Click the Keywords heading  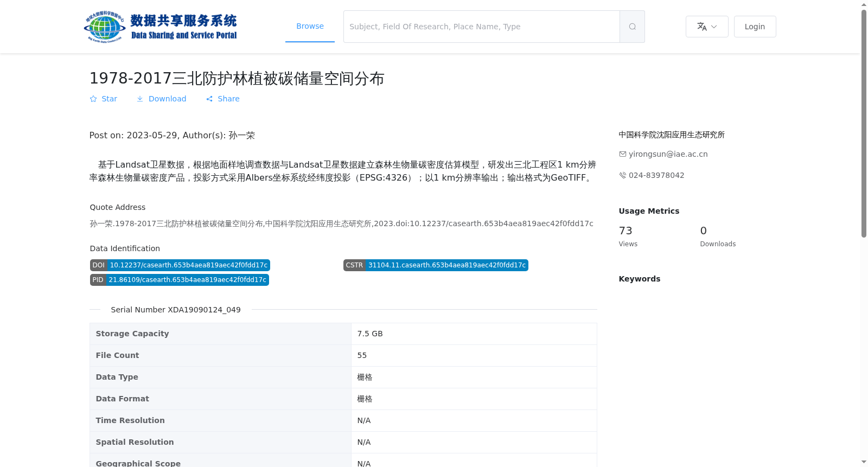[640, 279]
